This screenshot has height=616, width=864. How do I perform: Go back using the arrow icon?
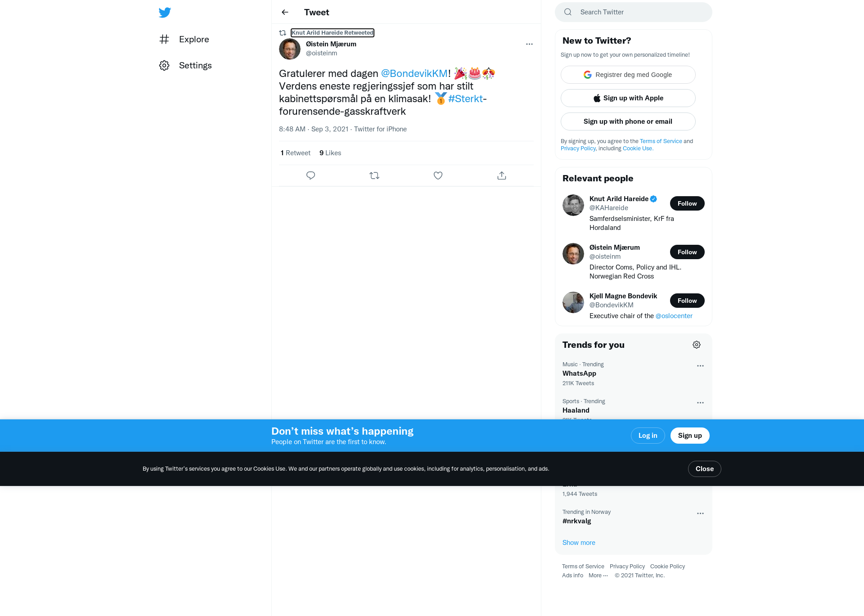[285, 12]
